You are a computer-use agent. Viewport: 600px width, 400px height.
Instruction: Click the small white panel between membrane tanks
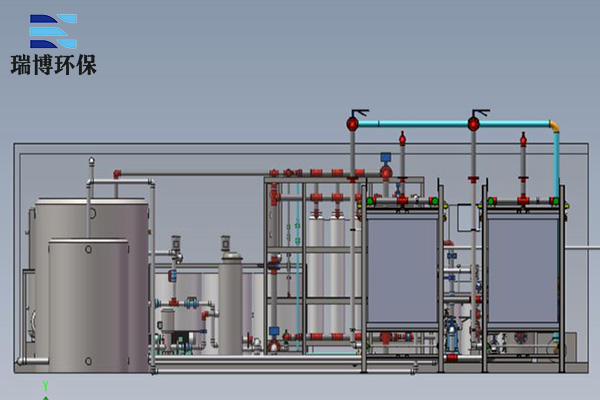[463, 217]
